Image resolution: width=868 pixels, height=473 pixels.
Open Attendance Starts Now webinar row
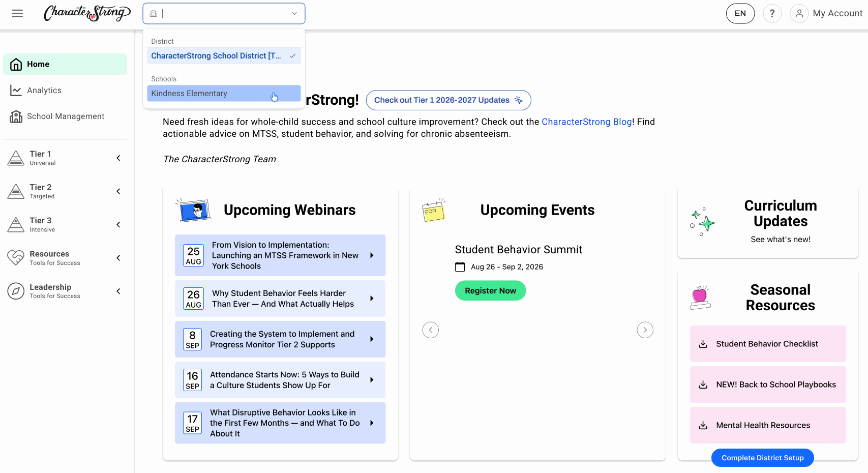[x=280, y=380]
